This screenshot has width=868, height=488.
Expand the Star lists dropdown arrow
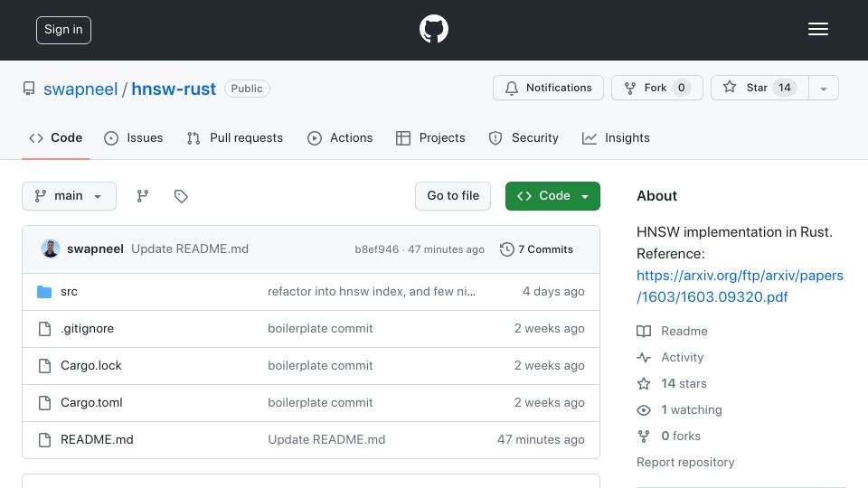point(824,89)
